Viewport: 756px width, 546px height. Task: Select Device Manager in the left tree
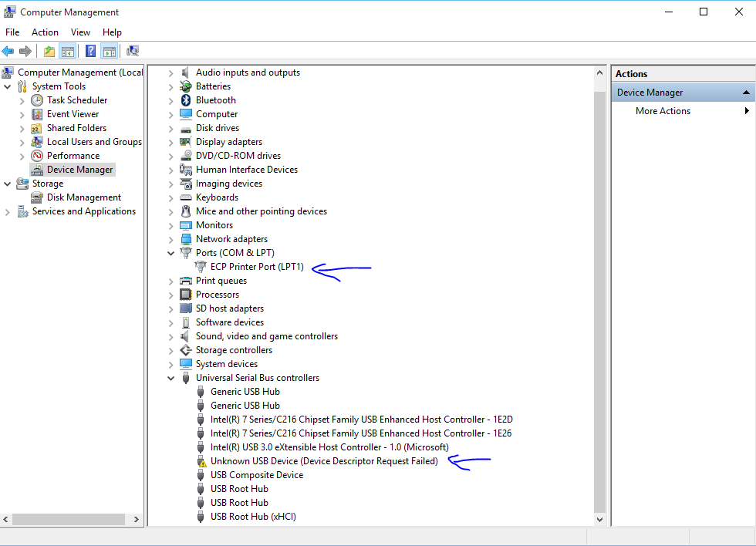(79, 170)
